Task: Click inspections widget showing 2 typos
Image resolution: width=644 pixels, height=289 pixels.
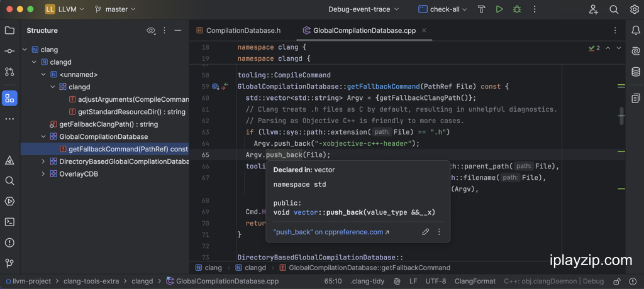Action: tap(594, 48)
